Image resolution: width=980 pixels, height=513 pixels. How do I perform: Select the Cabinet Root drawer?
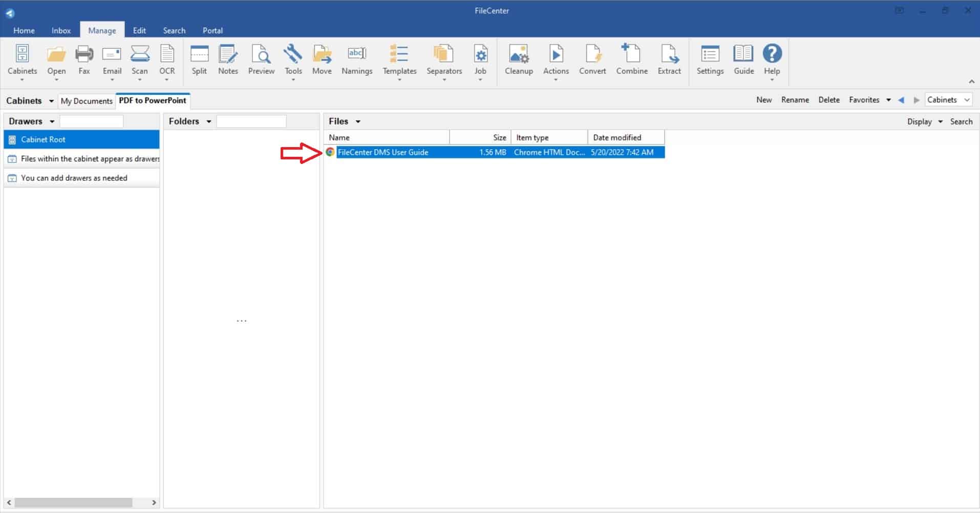point(81,139)
